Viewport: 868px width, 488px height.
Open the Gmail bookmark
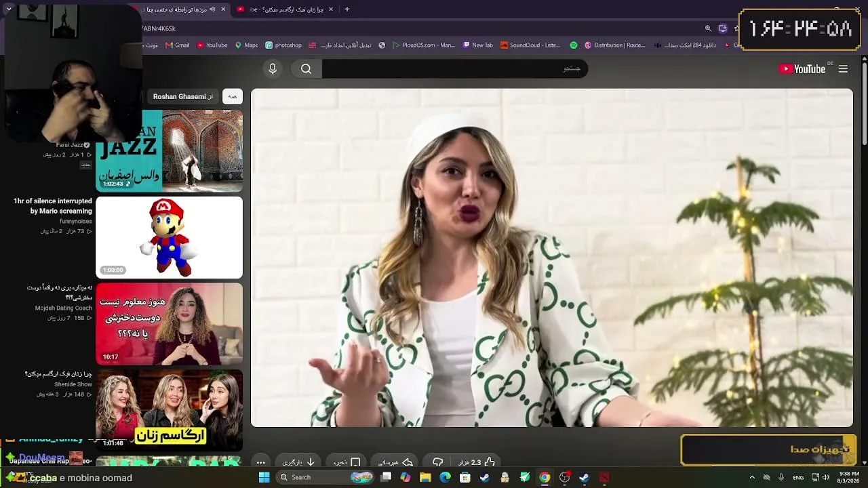(x=178, y=45)
